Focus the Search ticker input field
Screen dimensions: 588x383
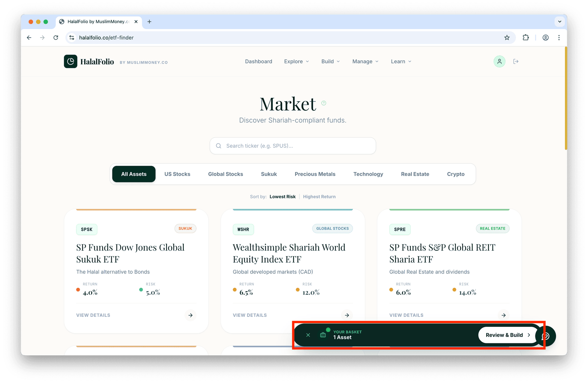tap(293, 146)
